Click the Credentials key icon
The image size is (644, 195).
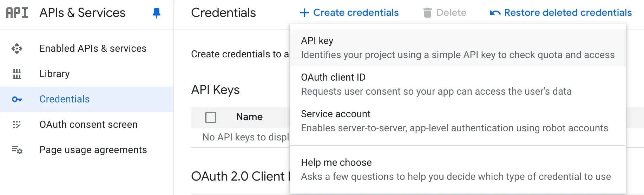click(17, 99)
